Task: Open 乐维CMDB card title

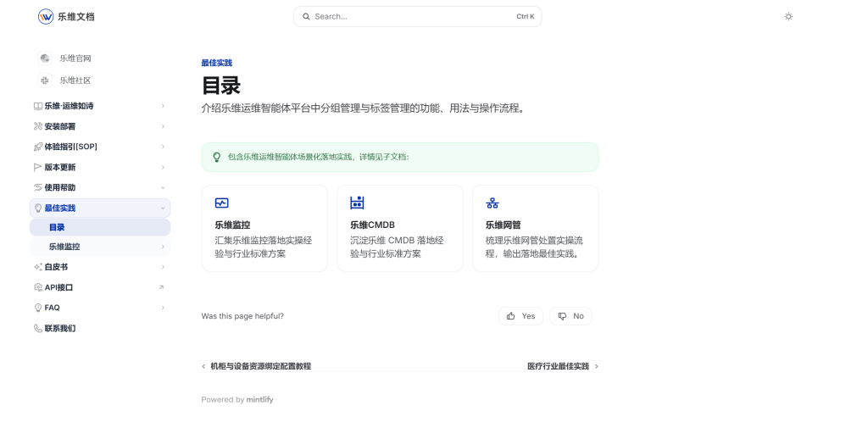Action: click(x=373, y=225)
